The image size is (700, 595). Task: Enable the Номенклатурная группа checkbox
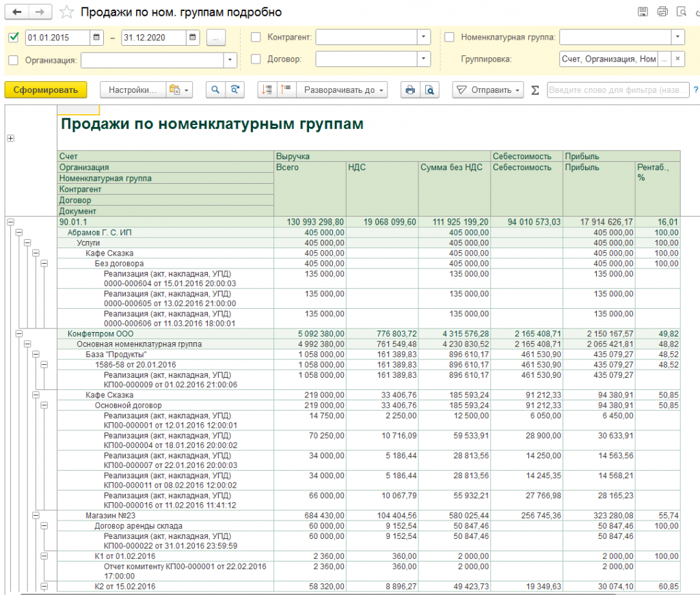[449, 38]
